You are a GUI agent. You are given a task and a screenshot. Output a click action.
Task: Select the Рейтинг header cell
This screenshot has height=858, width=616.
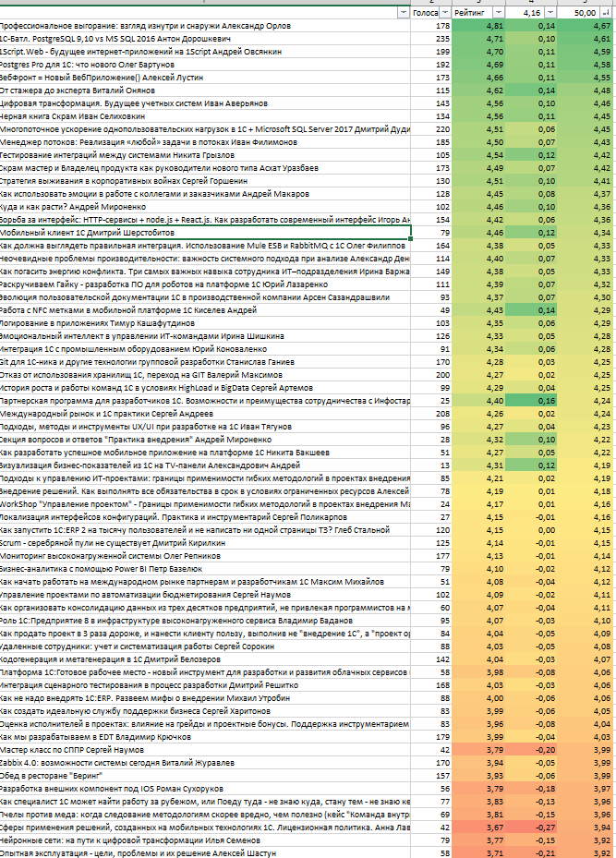coord(478,13)
